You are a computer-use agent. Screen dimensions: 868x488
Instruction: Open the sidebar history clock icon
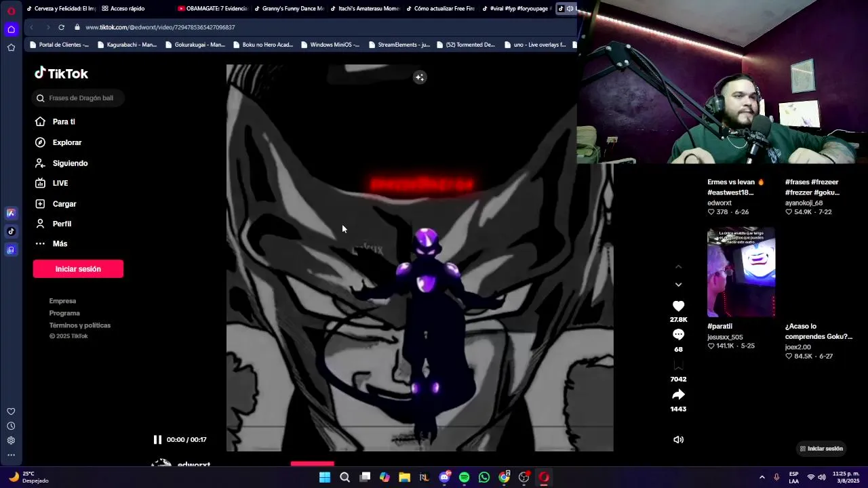[x=11, y=426]
